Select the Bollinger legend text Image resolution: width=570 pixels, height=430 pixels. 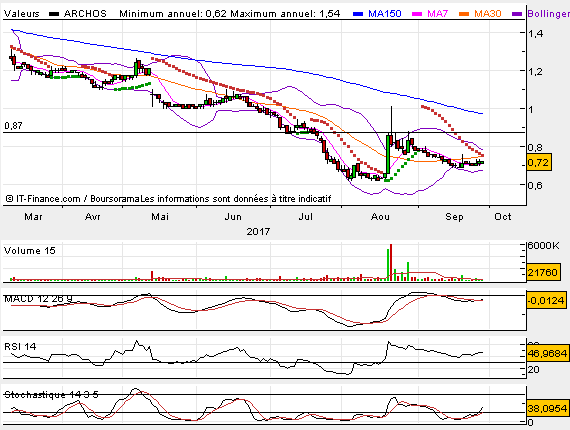548,14
